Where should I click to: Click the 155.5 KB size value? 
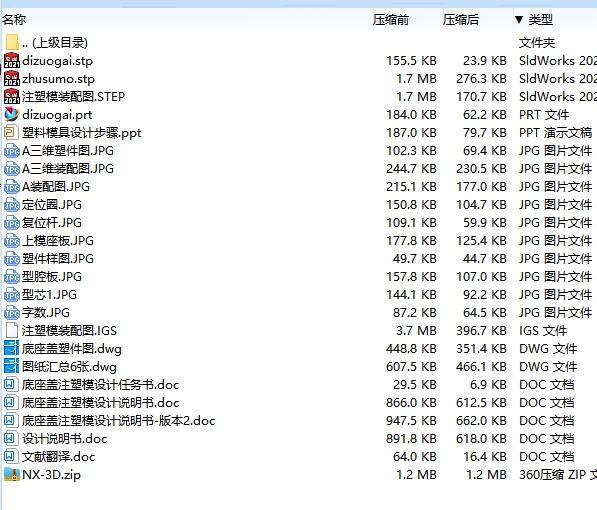411,61
